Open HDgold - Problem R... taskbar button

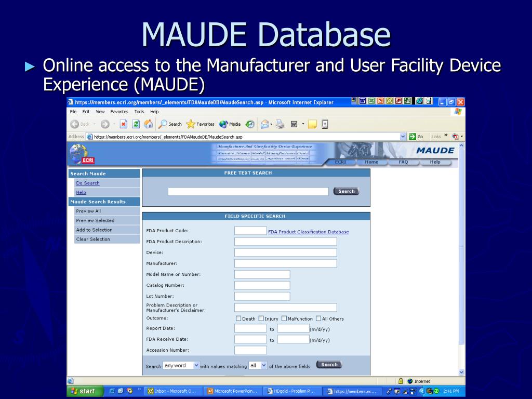(x=292, y=391)
